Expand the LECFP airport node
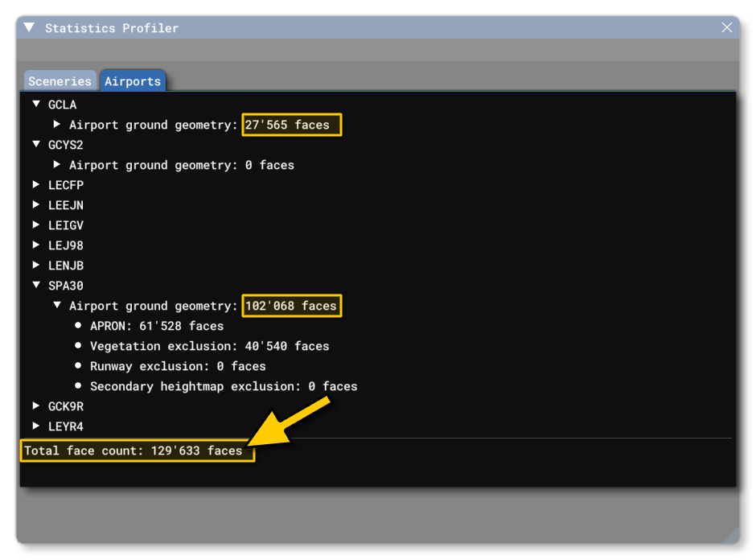Image resolution: width=756 pixels, height=560 pixels. point(36,185)
